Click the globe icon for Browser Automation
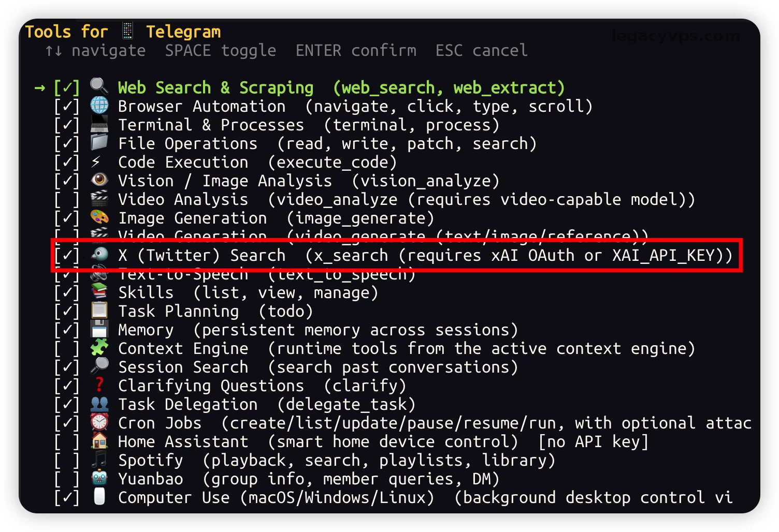 [99, 105]
